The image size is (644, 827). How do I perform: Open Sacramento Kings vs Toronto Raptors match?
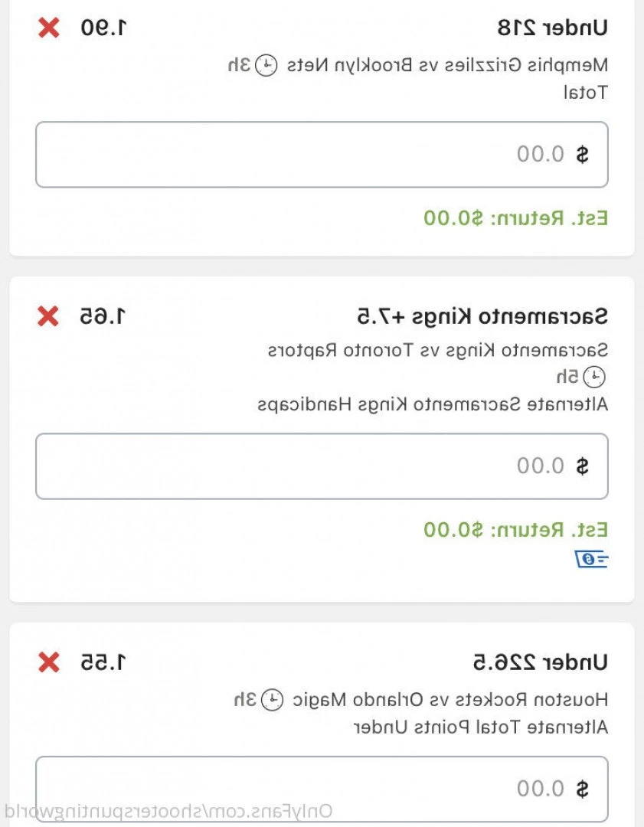tap(438, 350)
